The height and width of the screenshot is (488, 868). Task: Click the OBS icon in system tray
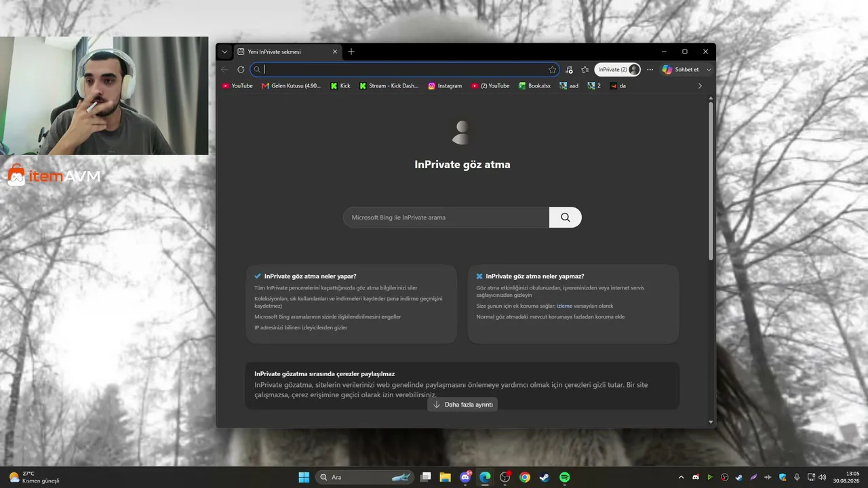[725, 477]
